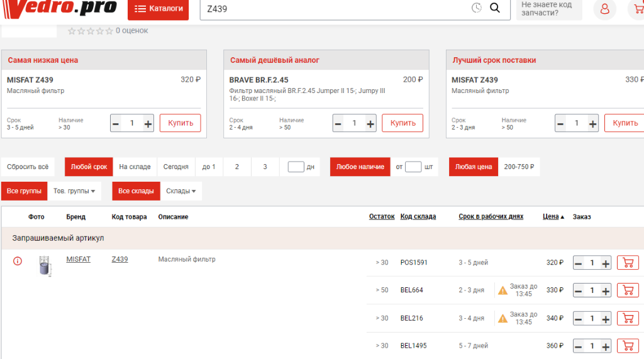The image size is (644, 359).
Task: Open the user account profile icon
Action: click(604, 9)
